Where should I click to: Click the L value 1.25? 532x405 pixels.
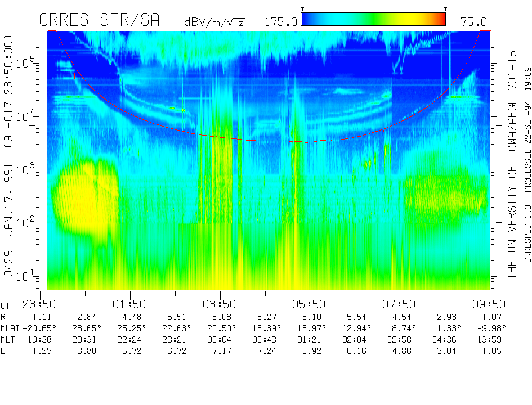pos(42,351)
